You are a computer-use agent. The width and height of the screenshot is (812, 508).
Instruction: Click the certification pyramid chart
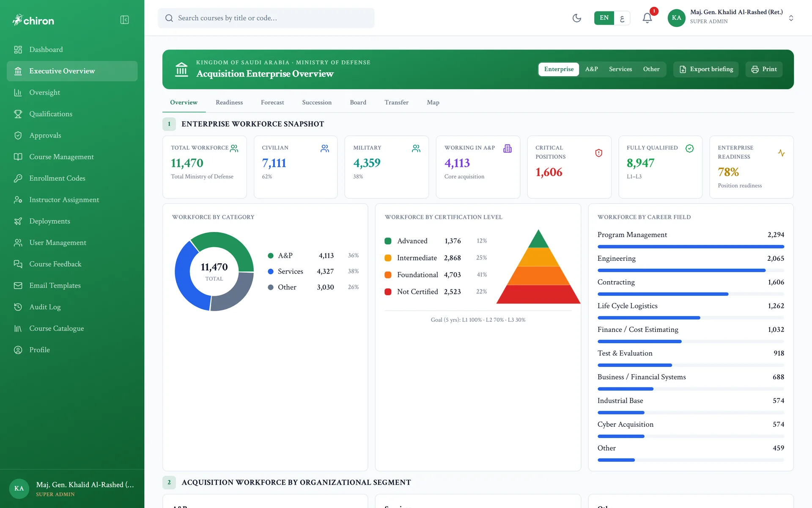538,266
